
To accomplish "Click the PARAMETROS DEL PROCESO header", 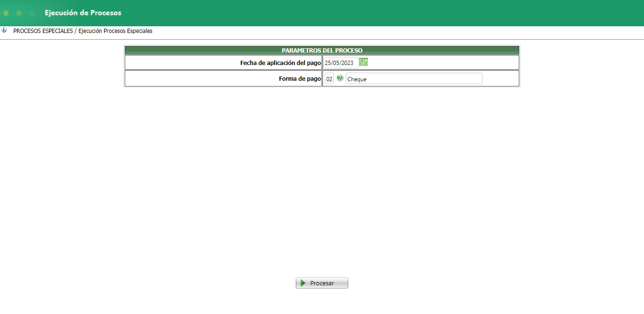I will tap(322, 50).
